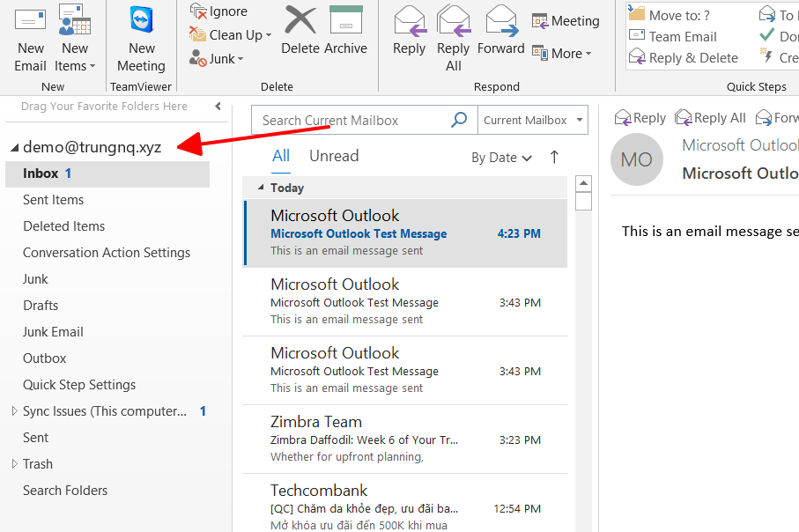Click the Forward ribbon button
This screenshot has height=532, width=799.
[501, 31]
